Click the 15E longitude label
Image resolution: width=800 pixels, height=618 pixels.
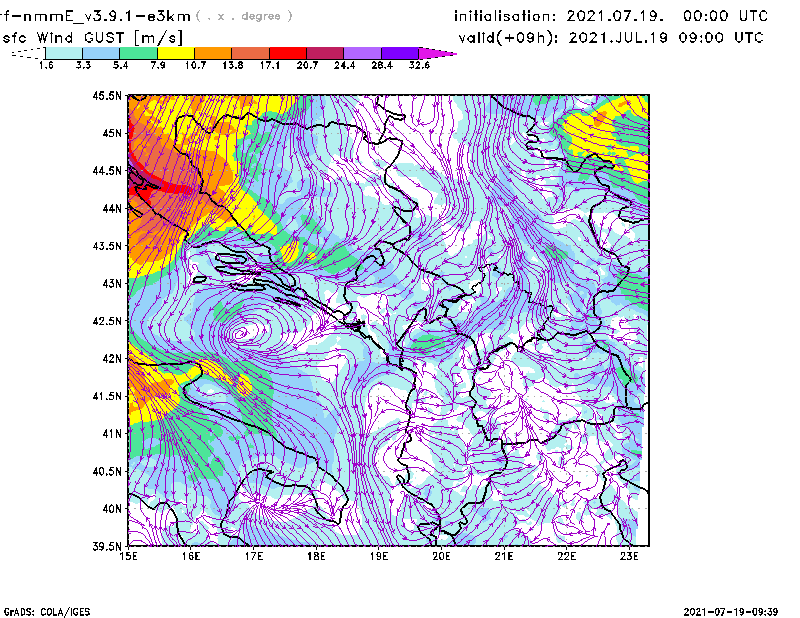[128, 556]
